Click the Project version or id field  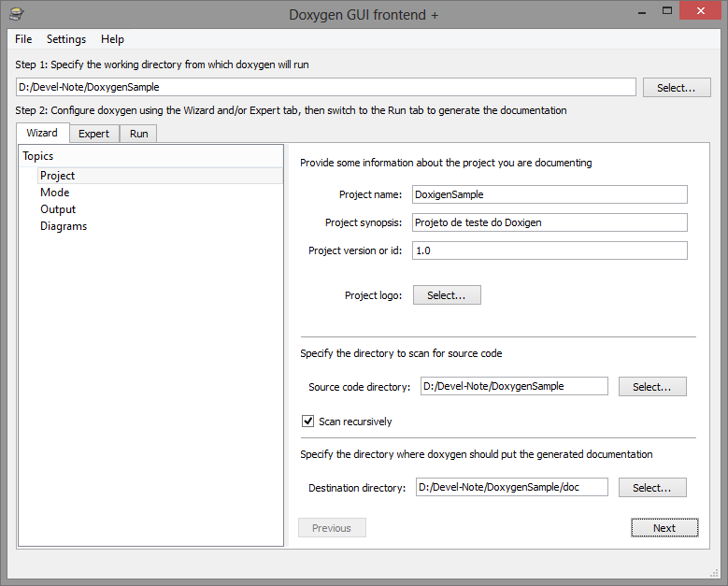tap(550, 250)
